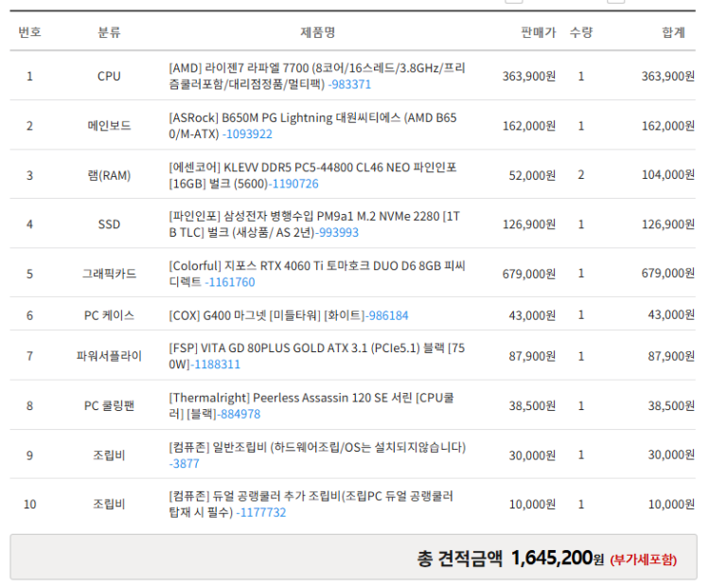
Task: Open product link -983371 for the AMD CPU
Action: tap(349, 84)
